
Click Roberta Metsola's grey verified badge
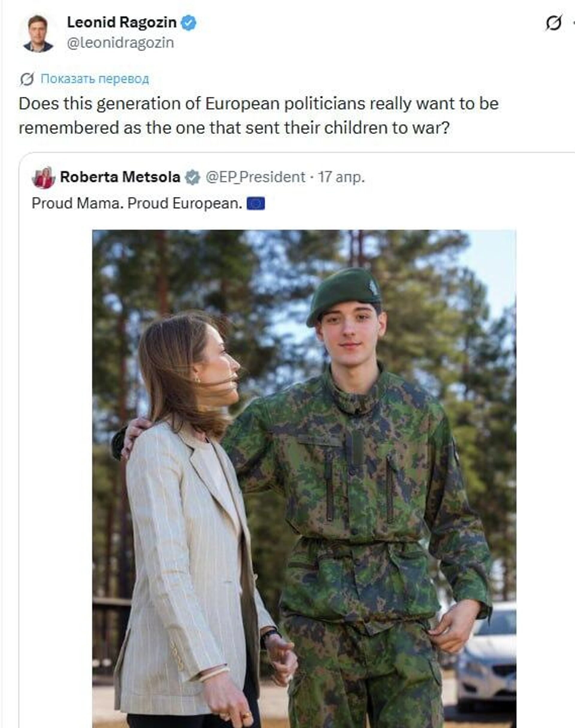(x=193, y=177)
